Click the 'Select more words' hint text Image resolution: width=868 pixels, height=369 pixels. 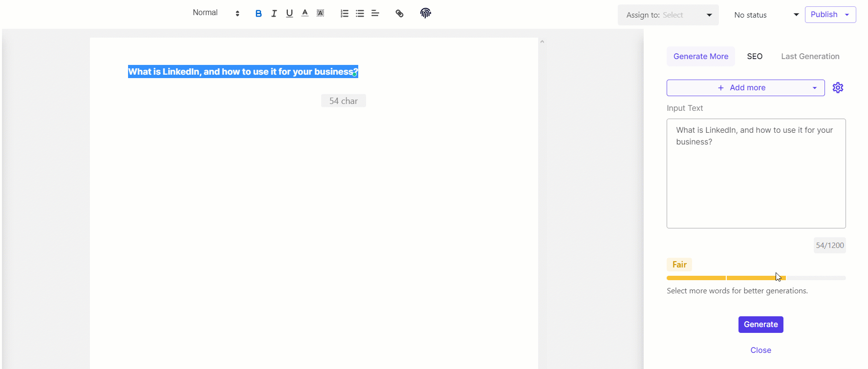pyautogui.click(x=737, y=291)
